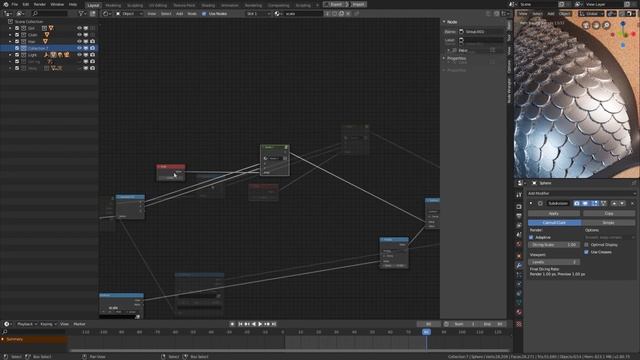Screen dimensions: 640x360
Task: Open the Render properties tab
Action: pos(519,207)
